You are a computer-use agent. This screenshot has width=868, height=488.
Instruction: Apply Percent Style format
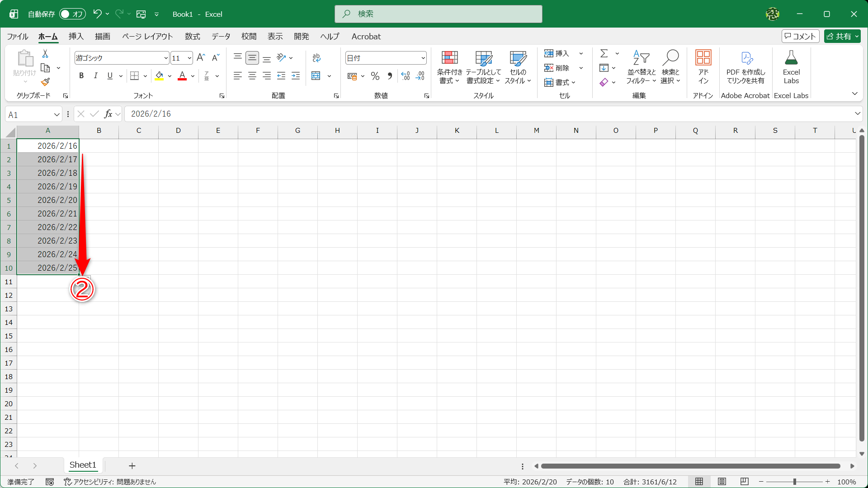pyautogui.click(x=375, y=76)
